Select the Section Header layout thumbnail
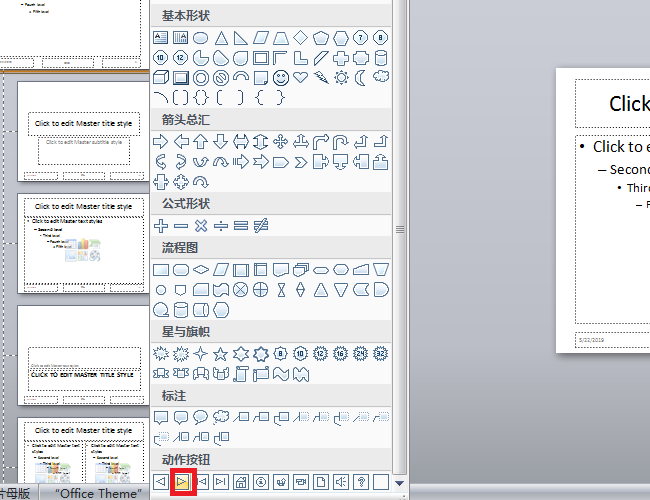This screenshot has height=500, width=650. click(x=83, y=355)
